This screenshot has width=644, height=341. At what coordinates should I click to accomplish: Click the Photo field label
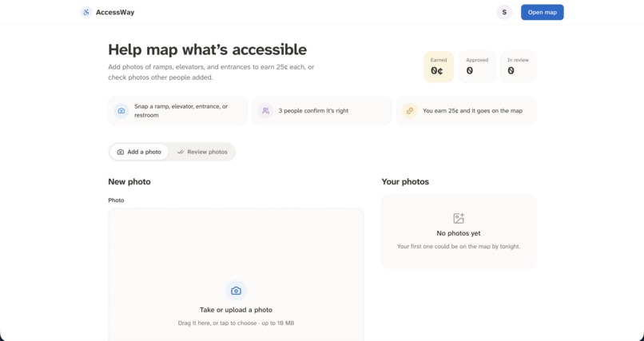(116, 200)
